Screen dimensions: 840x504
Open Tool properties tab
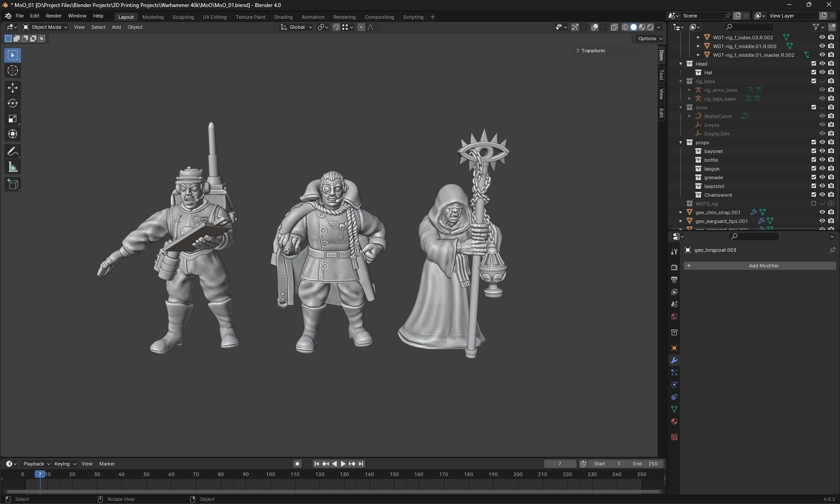pyautogui.click(x=674, y=251)
